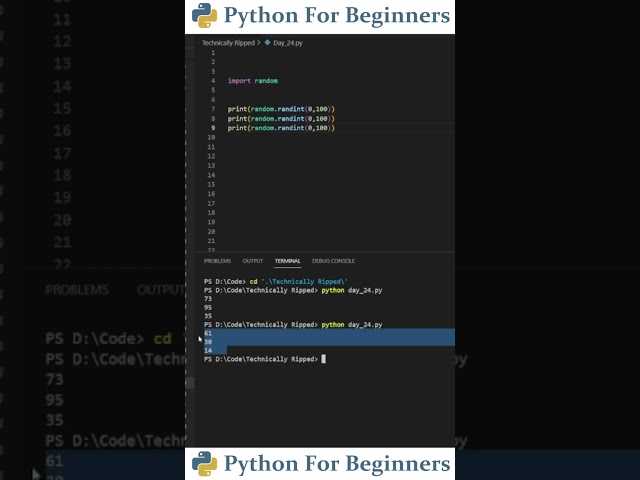Click the active terminal prompt cursor
This screenshot has height=480, width=640.
(x=323, y=359)
